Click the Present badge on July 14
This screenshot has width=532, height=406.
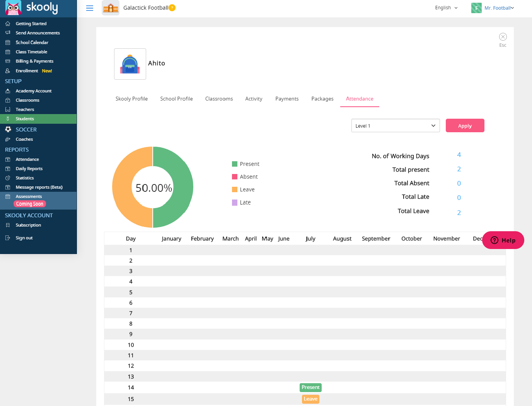tap(310, 387)
